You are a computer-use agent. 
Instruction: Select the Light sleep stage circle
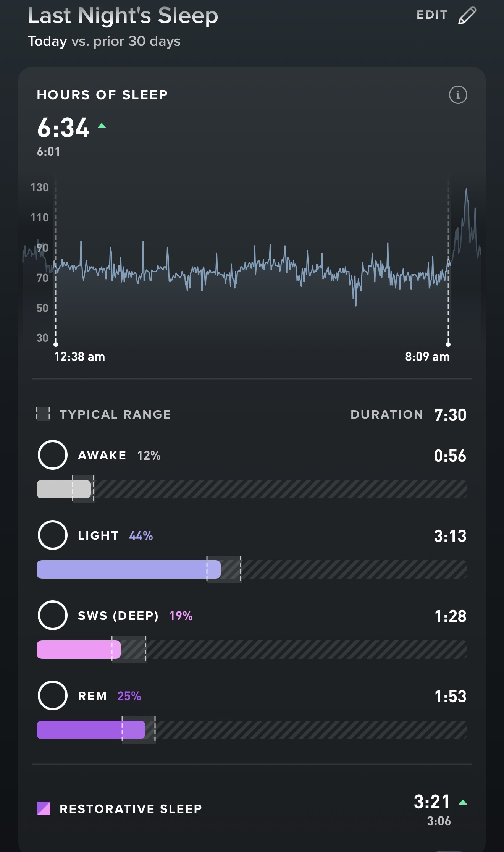tap(53, 535)
